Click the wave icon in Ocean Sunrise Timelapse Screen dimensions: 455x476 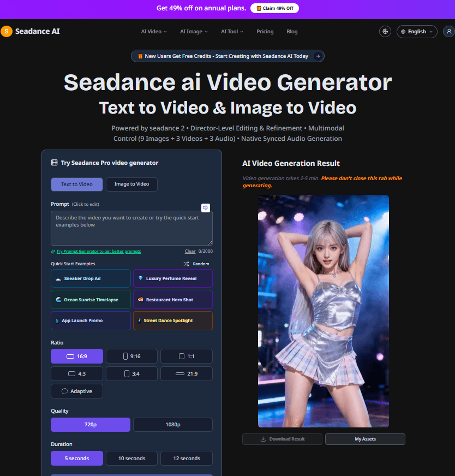pyautogui.click(x=58, y=300)
